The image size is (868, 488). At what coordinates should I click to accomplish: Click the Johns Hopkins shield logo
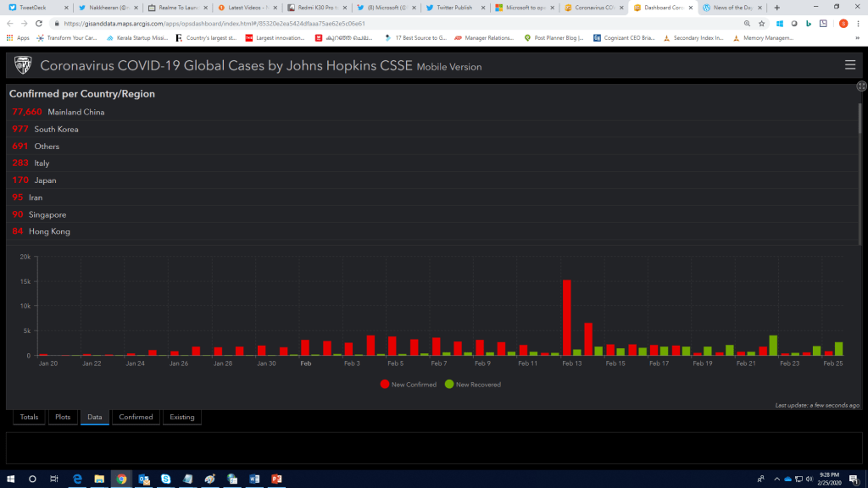pyautogui.click(x=23, y=65)
